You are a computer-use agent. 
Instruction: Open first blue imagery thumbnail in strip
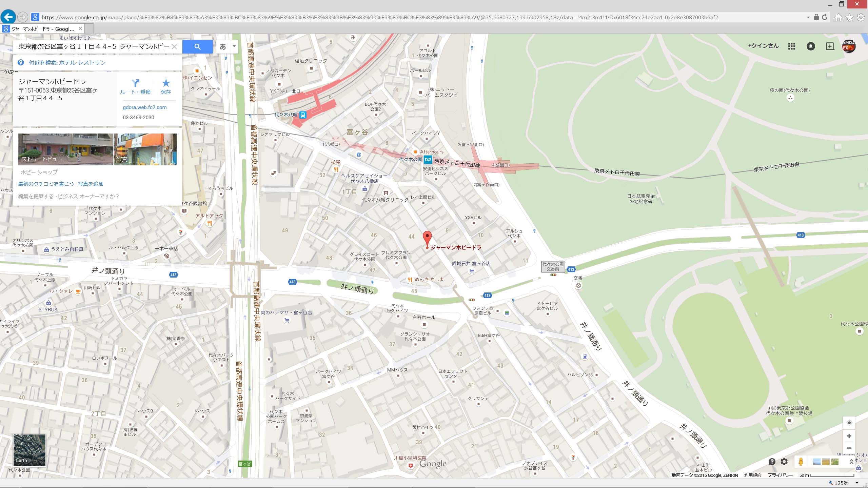tap(817, 462)
